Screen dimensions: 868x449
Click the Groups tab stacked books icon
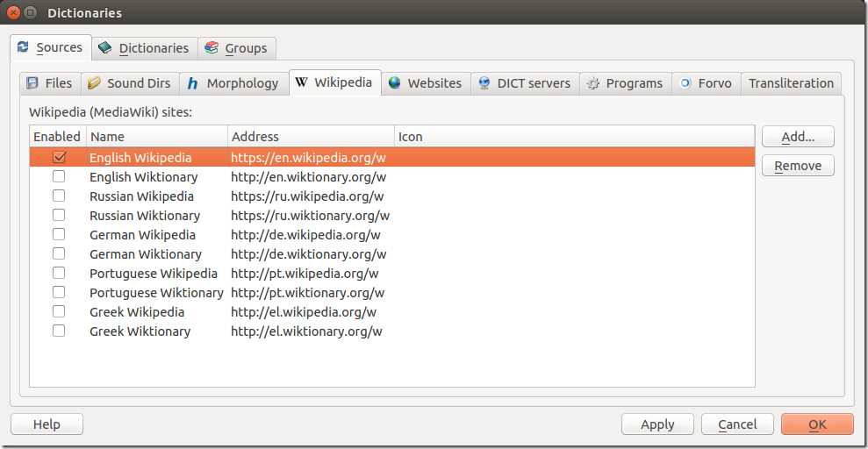(211, 48)
